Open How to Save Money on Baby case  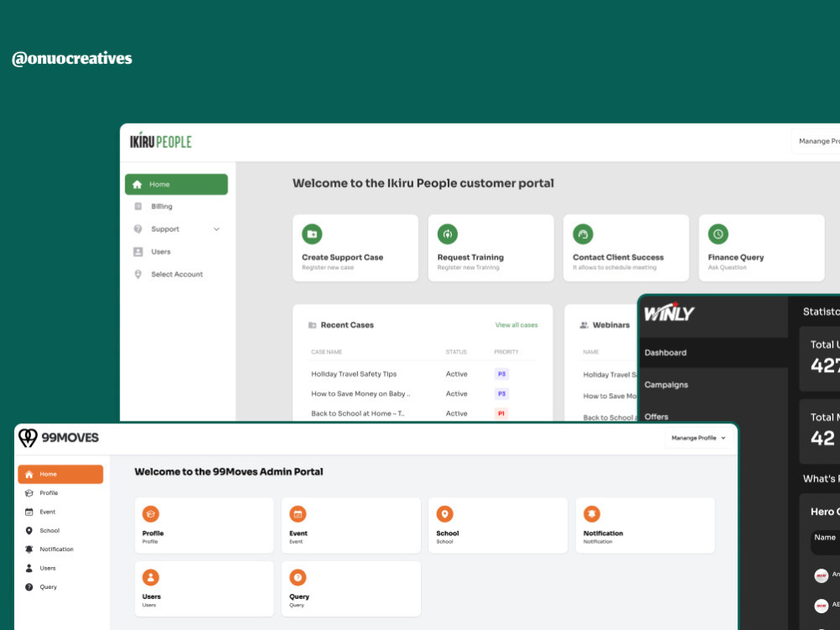tap(360, 394)
